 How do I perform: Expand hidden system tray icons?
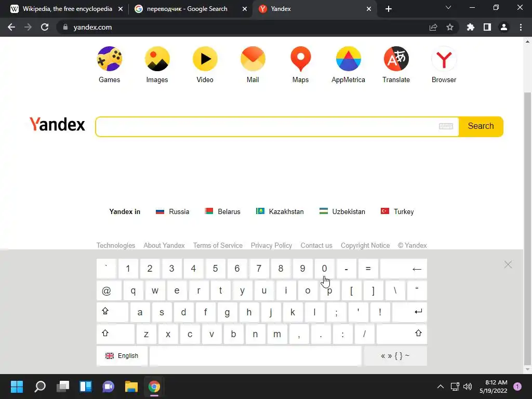click(441, 387)
